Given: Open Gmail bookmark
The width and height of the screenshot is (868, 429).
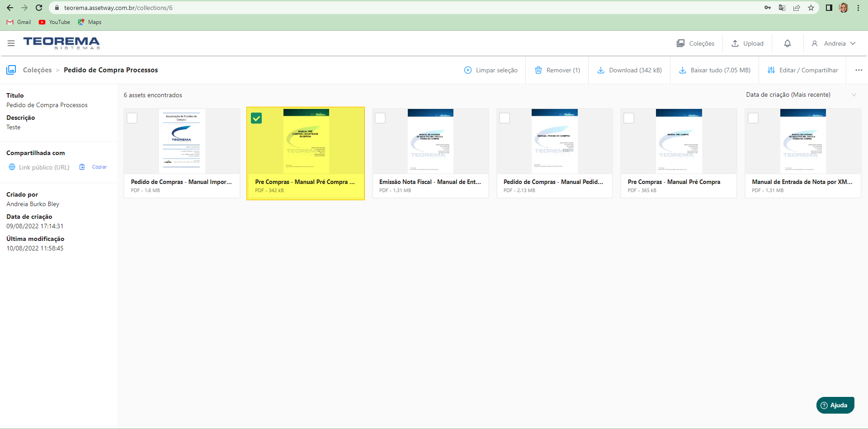Looking at the screenshot, I should [19, 22].
